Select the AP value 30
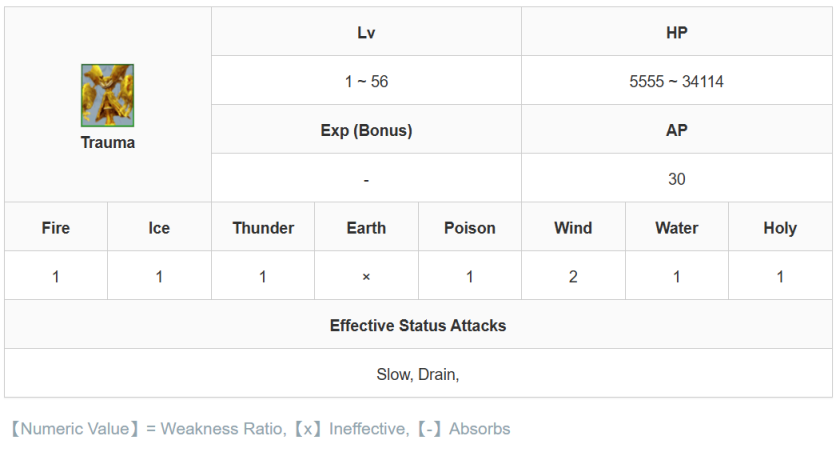The width and height of the screenshot is (840, 468). 676,179
